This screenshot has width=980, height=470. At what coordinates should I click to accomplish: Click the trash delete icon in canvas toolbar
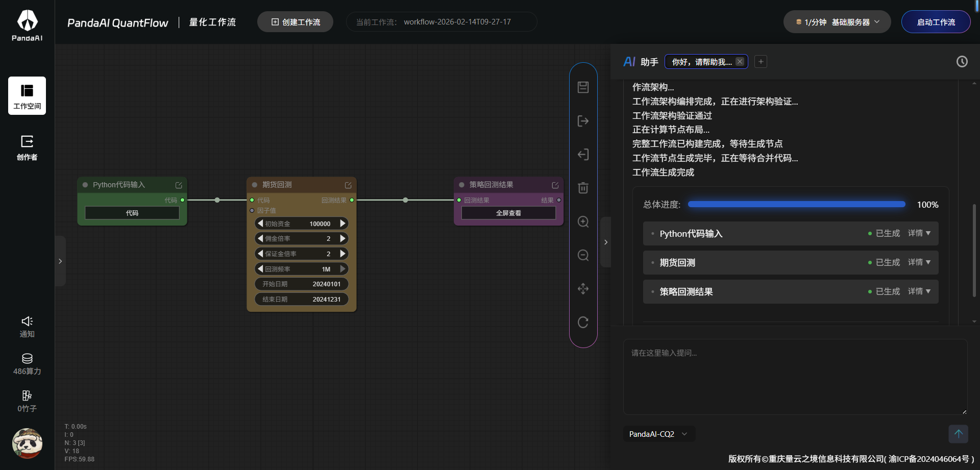(583, 188)
